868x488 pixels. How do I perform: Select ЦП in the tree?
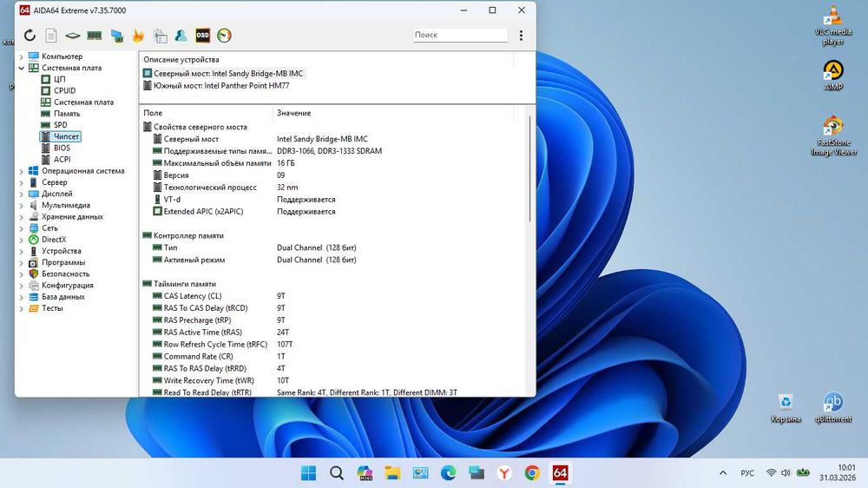point(59,79)
